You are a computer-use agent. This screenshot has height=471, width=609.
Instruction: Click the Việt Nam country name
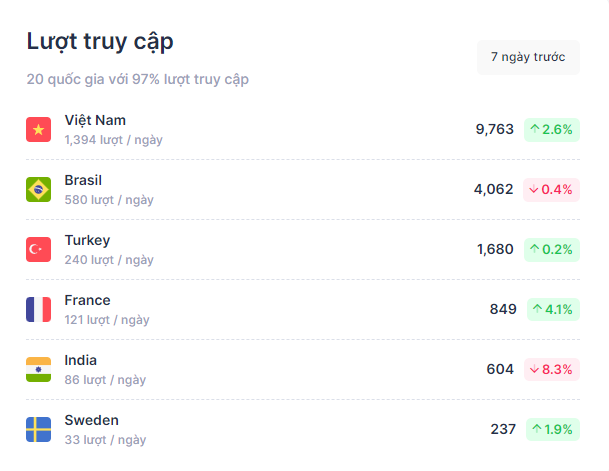click(95, 120)
